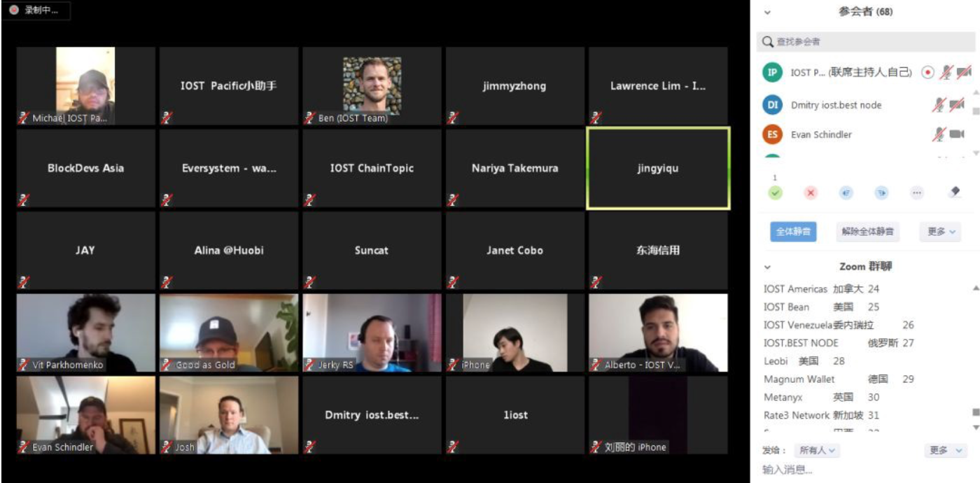Click the eraser 'clear all' feedback icon
The width and height of the screenshot is (980, 483).
[x=954, y=192]
